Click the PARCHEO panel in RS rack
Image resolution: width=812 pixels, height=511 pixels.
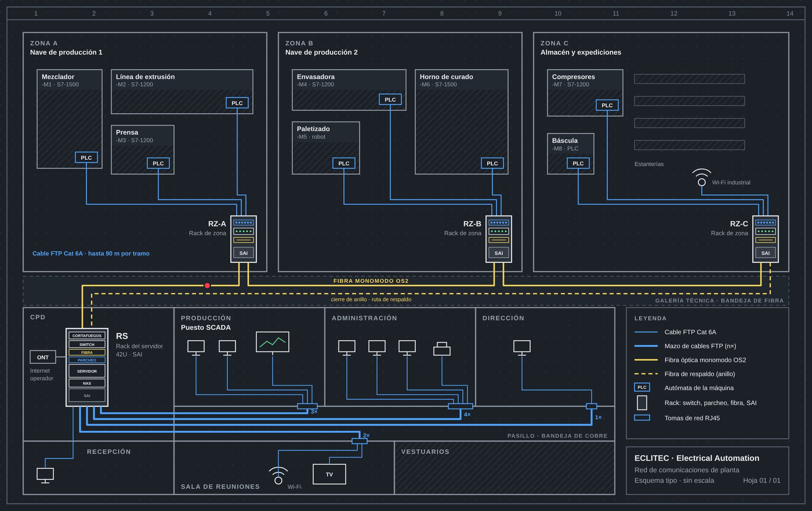pos(87,360)
